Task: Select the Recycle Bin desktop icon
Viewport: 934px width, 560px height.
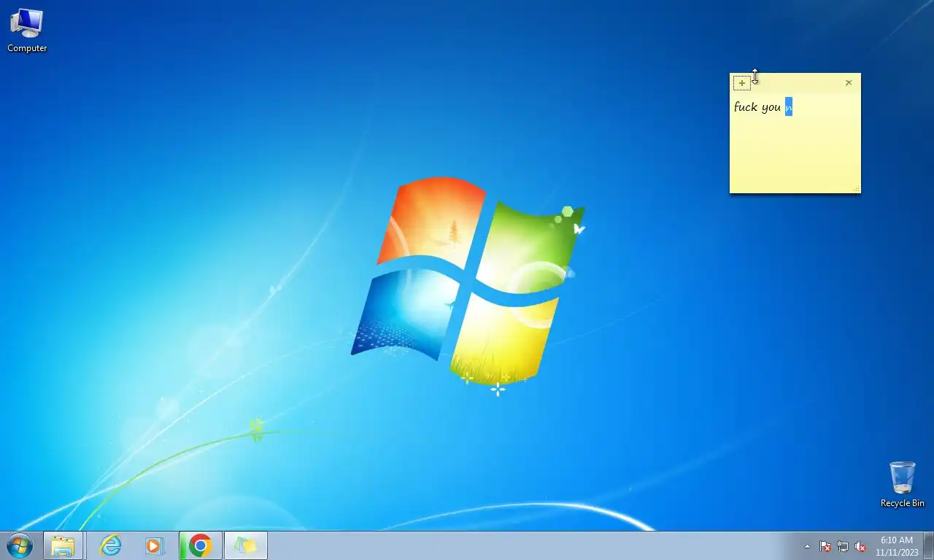Action: click(x=902, y=484)
